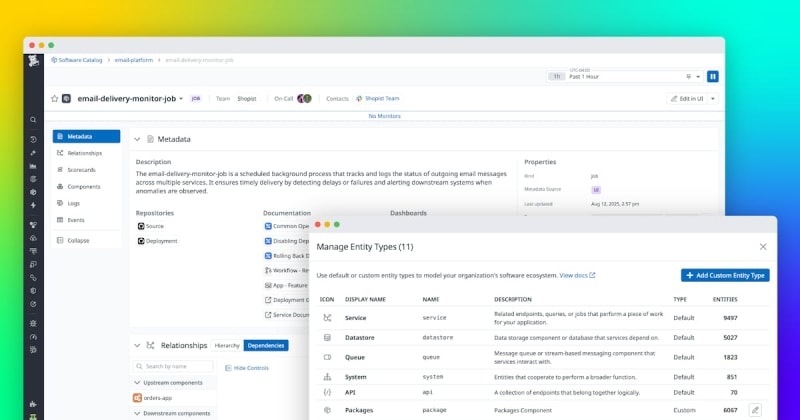
Task: Click the Datastore entity type icon
Action: click(327, 338)
